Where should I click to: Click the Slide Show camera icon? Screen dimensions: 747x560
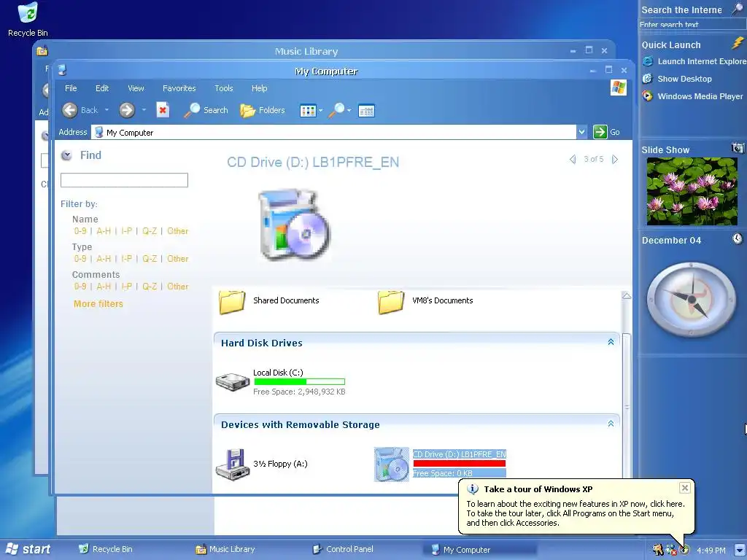738,148
